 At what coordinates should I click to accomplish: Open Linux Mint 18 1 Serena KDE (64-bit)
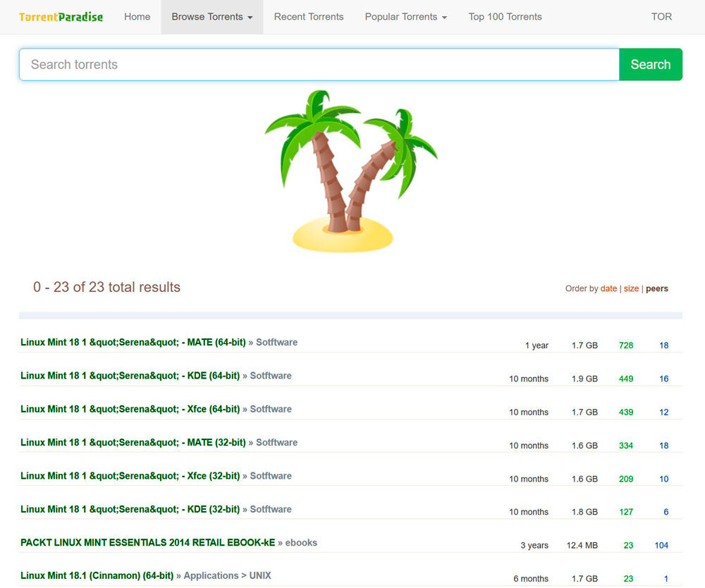point(130,375)
